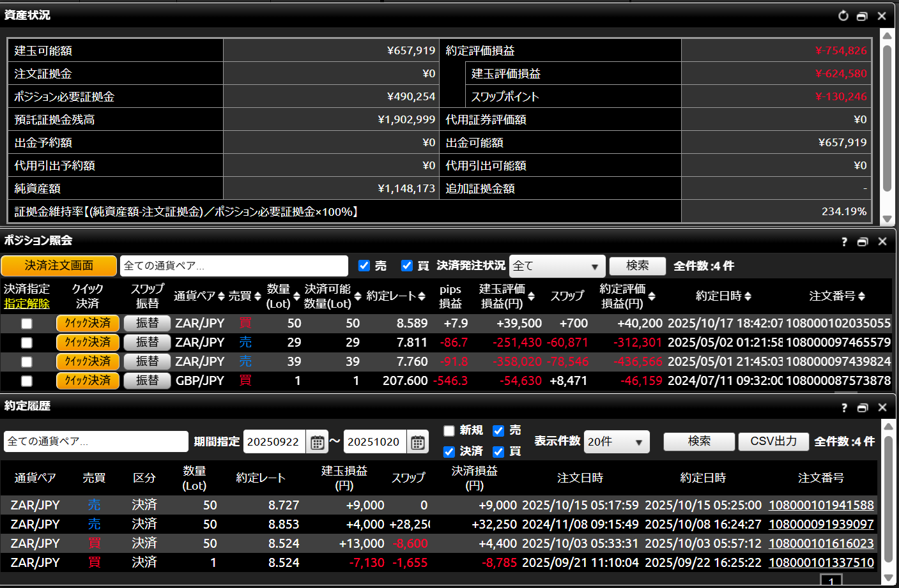This screenshot has width=899, height=588.
Task: Restore the 資産状況 panel window icon
Action: pos(862,16)
